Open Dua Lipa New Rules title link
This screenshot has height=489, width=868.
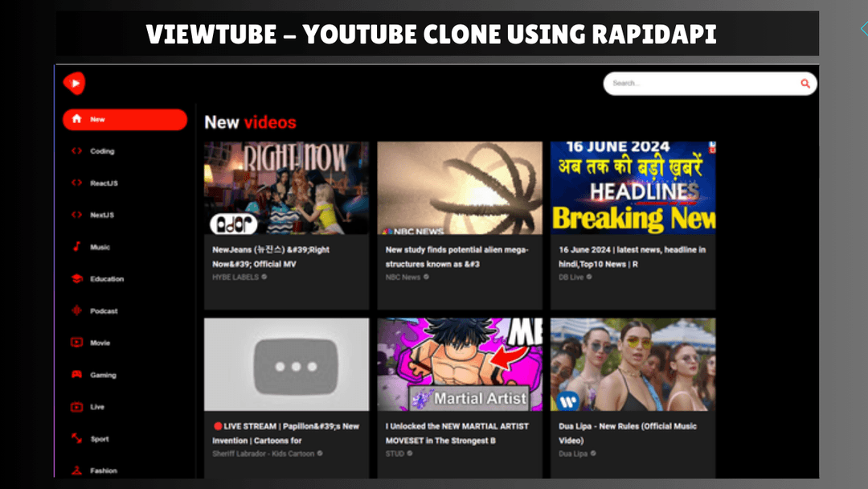pos(627,434)
